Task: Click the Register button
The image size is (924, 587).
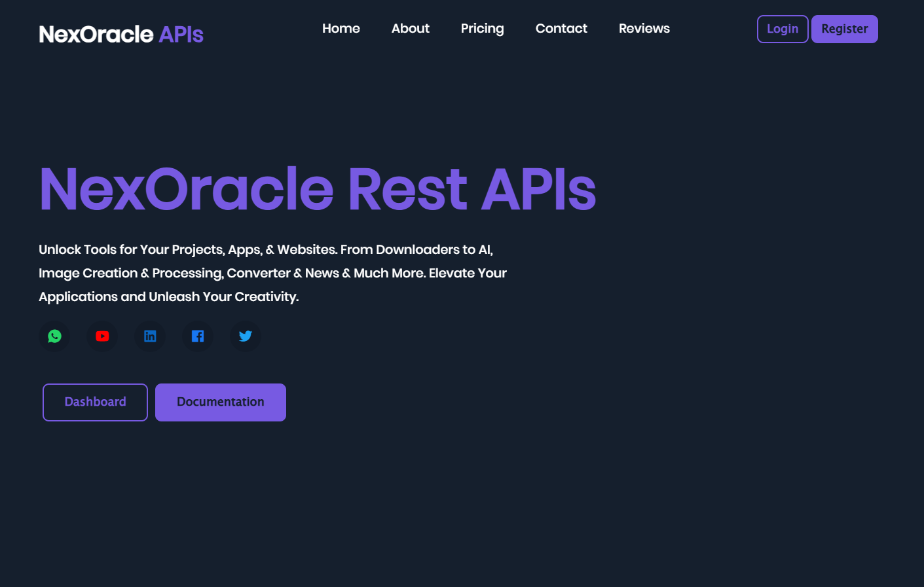Action: 845,29
